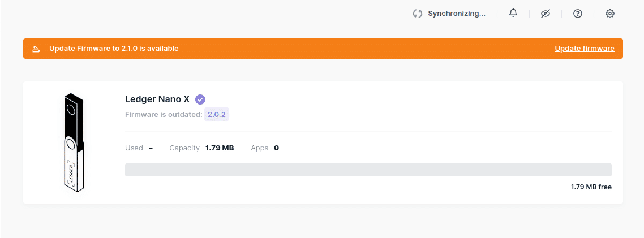
Task: Click the device storage usage bar
Action: [x=368, y=170]
